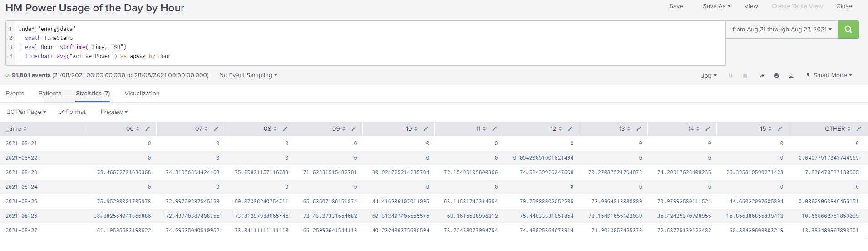
Task: Toggle sort on the 12 column header
Action: pos(556,129)
